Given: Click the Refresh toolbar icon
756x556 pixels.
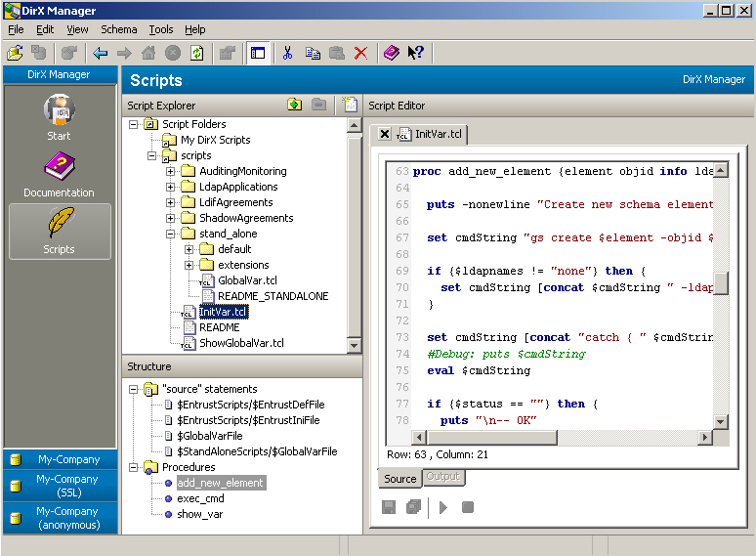Looking at the screenshot, I should 197,53.
